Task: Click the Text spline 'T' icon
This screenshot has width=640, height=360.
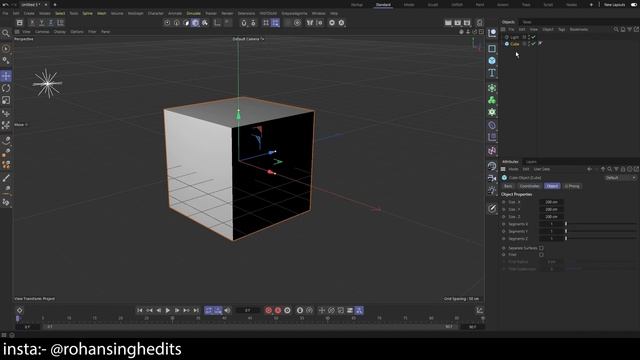Action: click(492, 73)
